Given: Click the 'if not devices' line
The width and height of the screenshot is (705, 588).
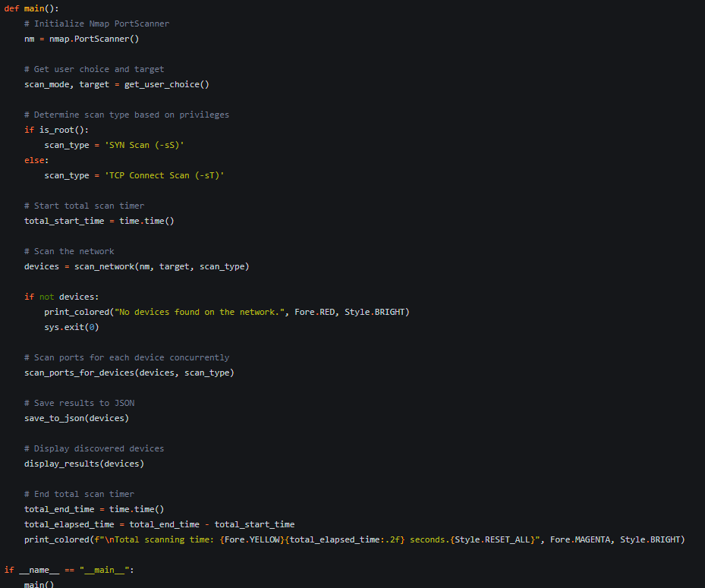Looking at the screenshot, I should pos(61,297).
